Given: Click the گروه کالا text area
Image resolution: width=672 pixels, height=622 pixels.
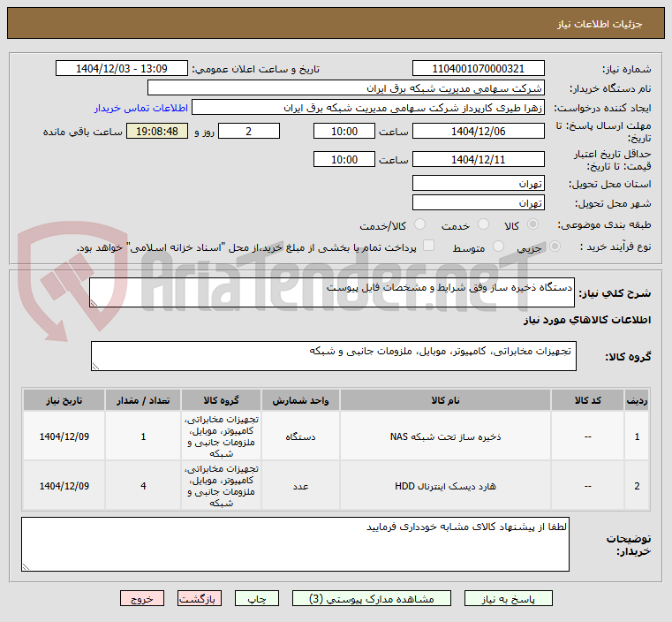Looking at the screenshot, I should pos(334,356).
